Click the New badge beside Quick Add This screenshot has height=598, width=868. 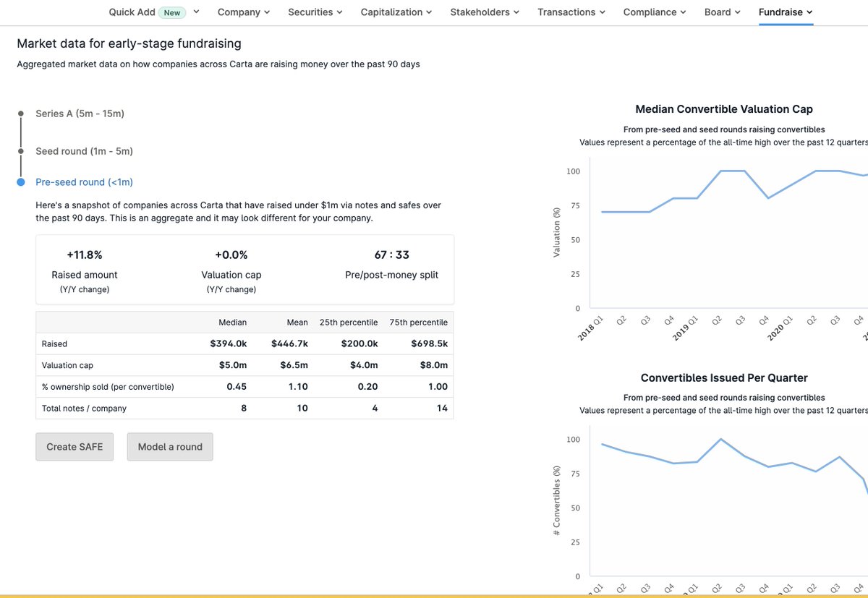pyautogui.click(x=172, y=12)
